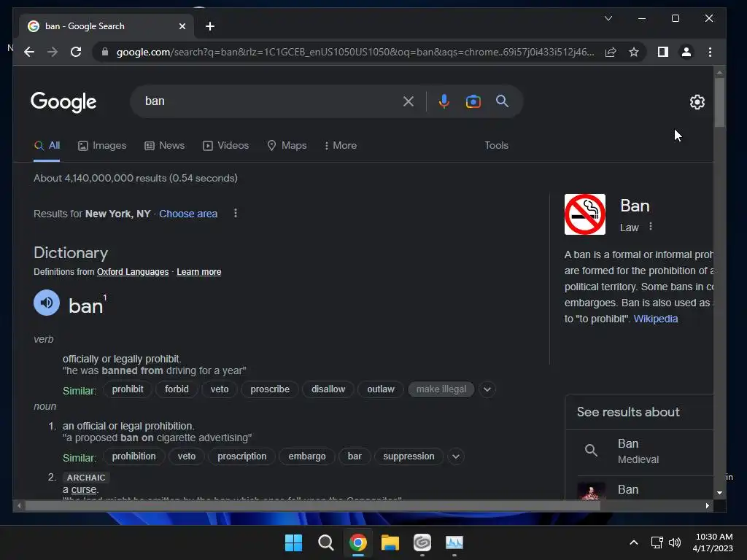The width and height of the screenshot is (747, 560).
Task: Select the prohibit synonym chip
Action: click(x=128, y=389)
